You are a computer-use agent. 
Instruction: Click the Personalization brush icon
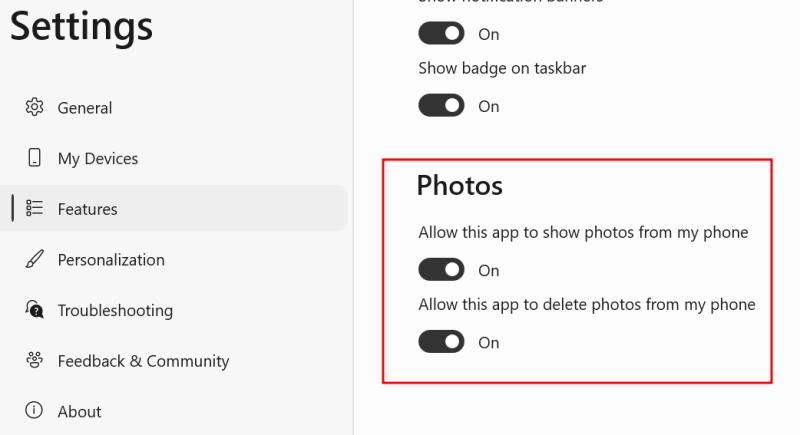35,260
